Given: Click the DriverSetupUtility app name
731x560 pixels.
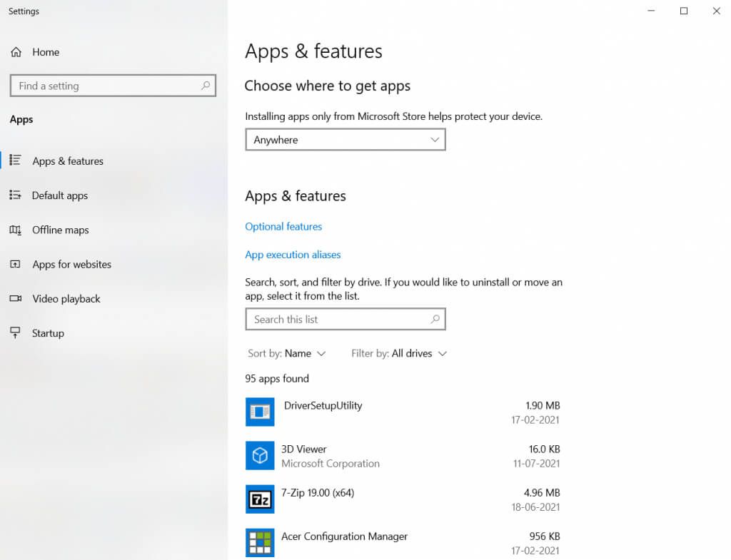Looking at the screenshot, I should (x=323, y=406).
